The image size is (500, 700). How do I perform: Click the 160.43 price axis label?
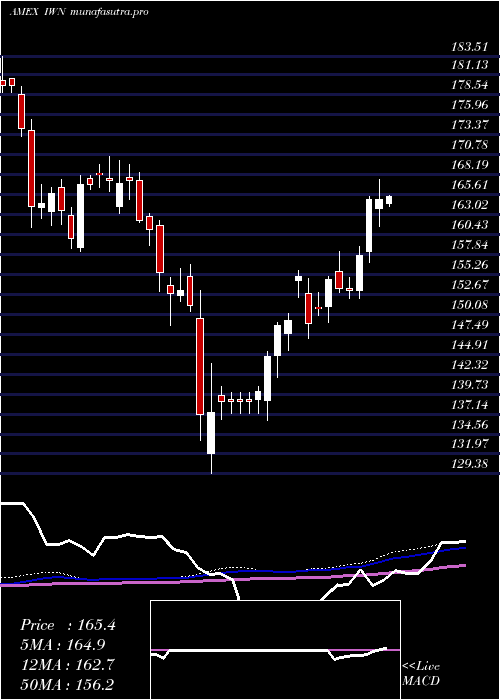point(469,225)
